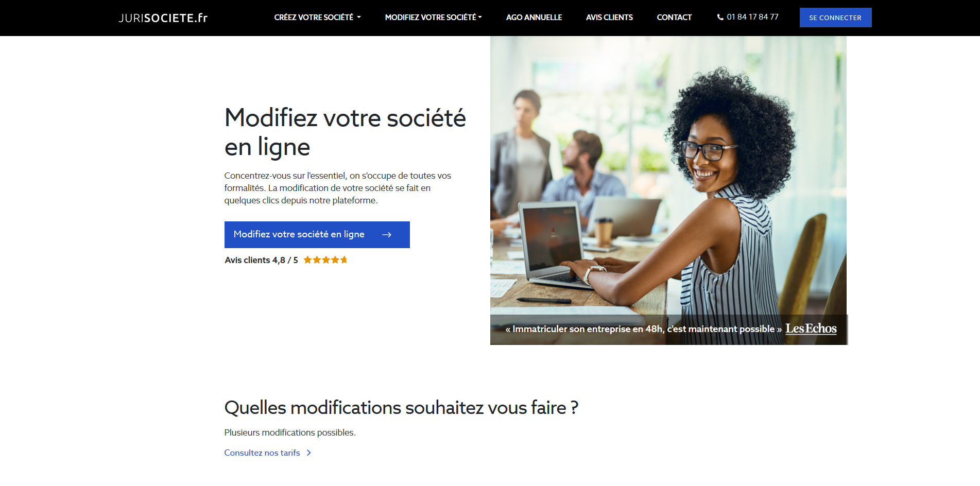Click the five-star rating icons
The image size is (980, 486).
[x=325, y=260]
